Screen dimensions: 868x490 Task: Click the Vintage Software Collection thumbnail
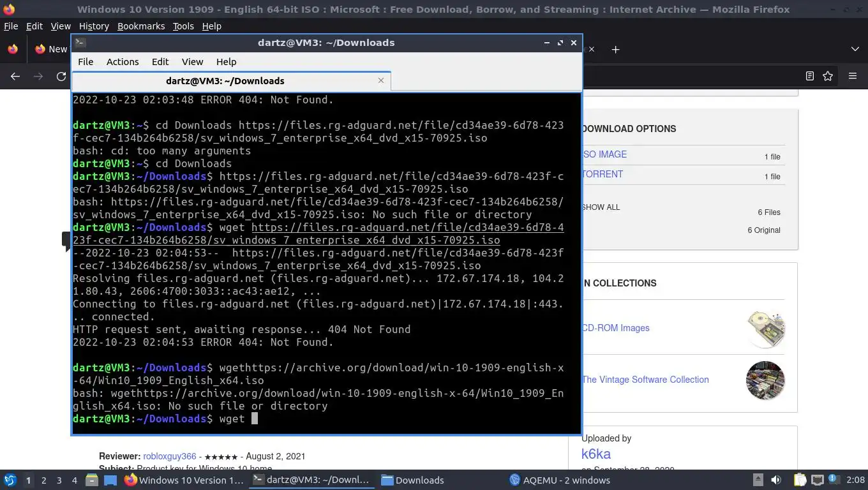pyautogui.click(x=765, y=380)
